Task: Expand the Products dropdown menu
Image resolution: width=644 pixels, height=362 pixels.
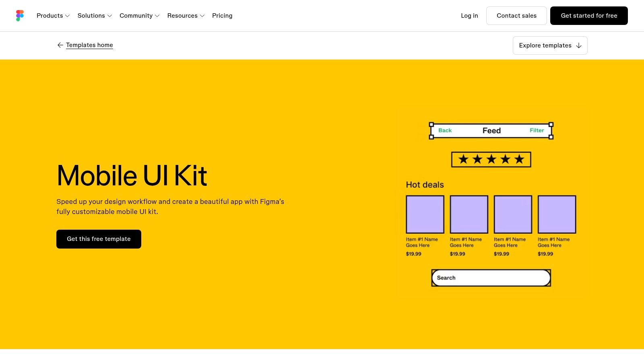Action: 53,16
